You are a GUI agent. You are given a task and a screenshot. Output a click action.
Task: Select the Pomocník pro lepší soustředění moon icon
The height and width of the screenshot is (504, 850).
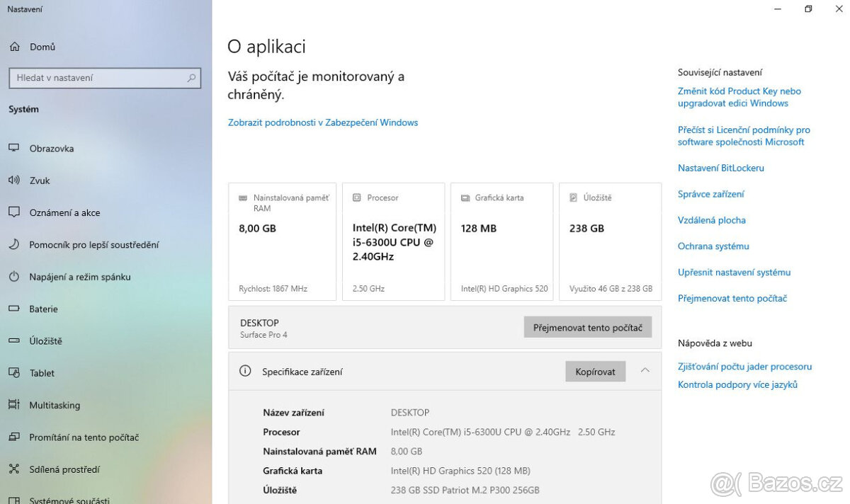14,245
